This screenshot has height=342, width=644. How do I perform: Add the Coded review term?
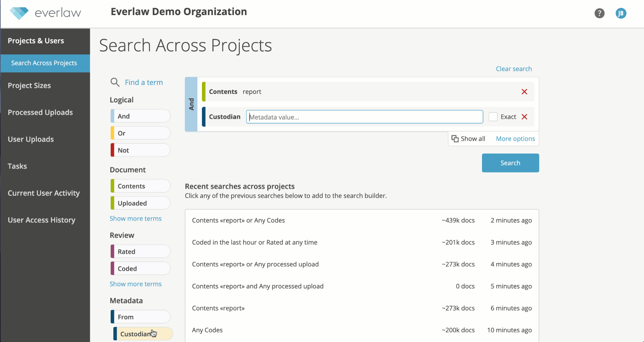140,268
